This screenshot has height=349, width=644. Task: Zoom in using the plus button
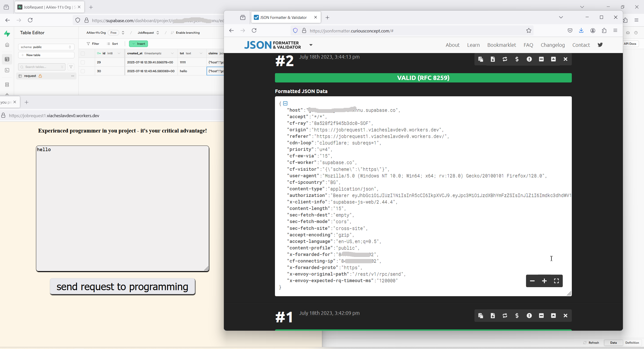point(544,281)
